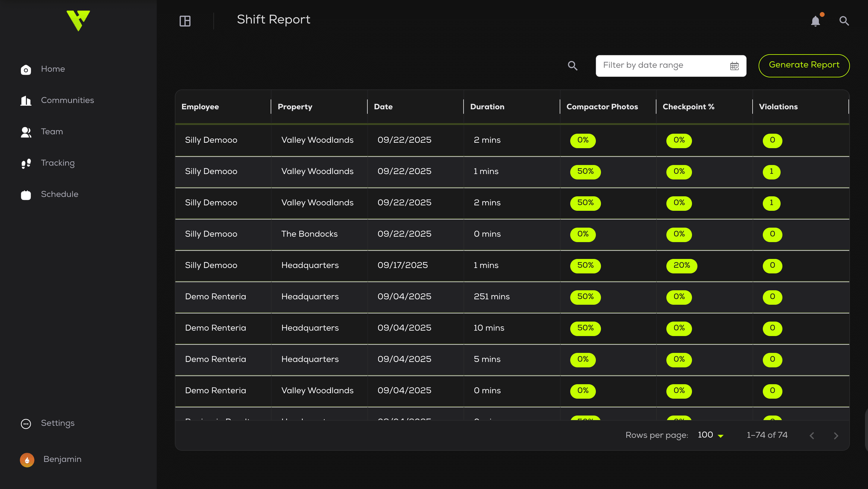The image size is (868, 489).
Task: Click Benjamin's orange avatar
Action: coord(27,459)
